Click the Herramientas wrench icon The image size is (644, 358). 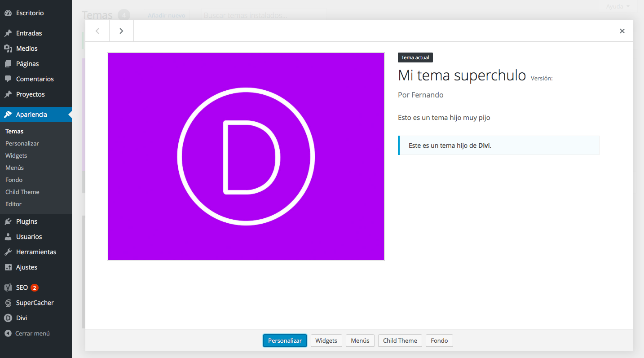point(8,252)
